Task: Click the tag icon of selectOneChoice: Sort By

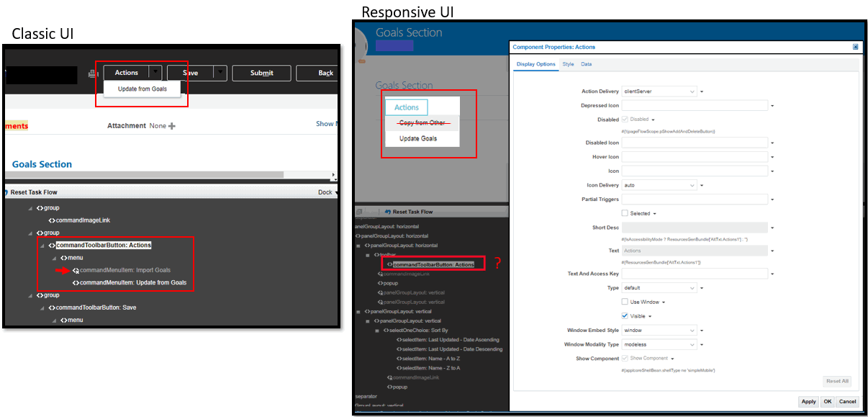Action: click(387, 331)
